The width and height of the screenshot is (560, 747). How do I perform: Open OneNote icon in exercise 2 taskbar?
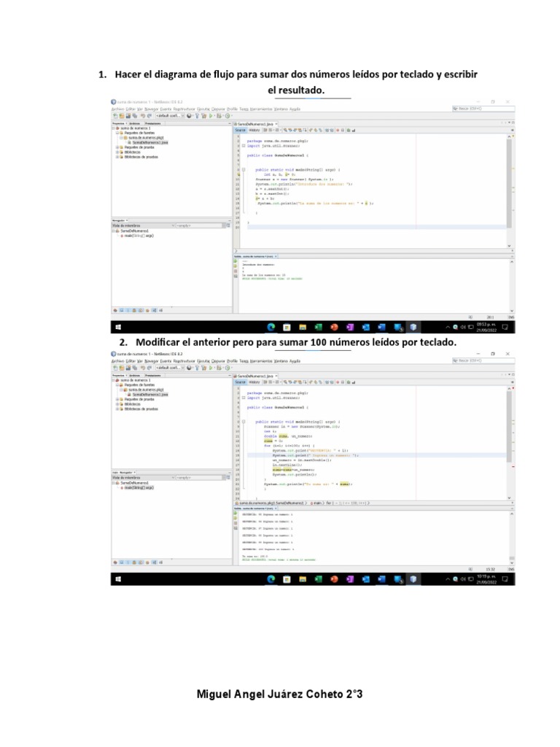(x=350, y=578)
